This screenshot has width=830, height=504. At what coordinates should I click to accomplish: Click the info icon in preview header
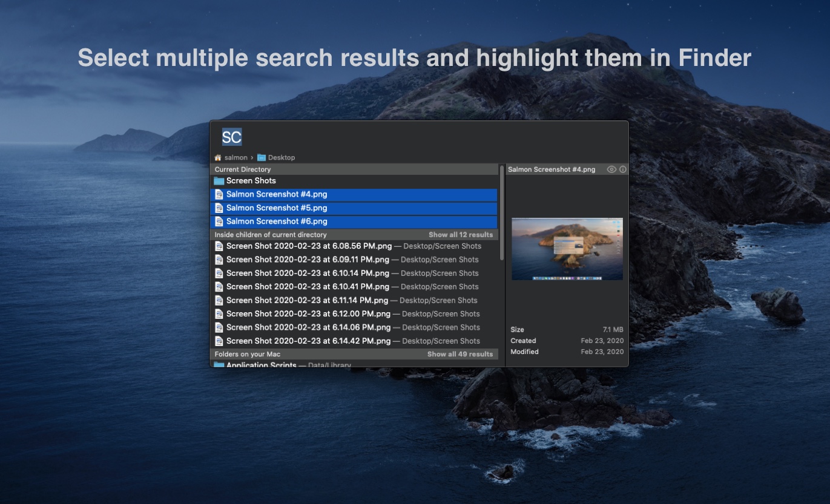[623, 169]
